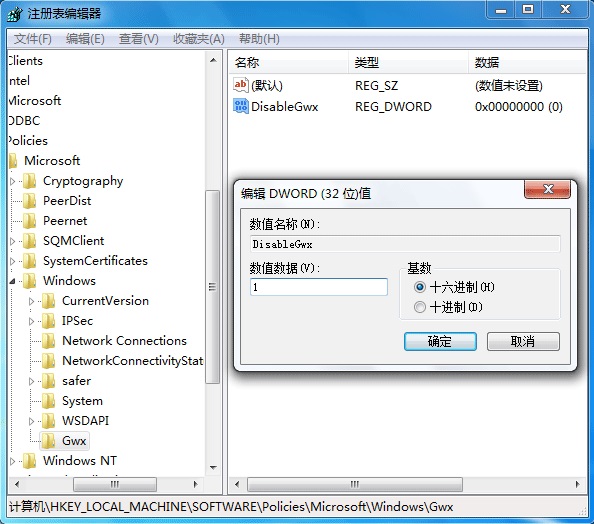The width and height of the screenshot is (594, 524).
Task: Cancel the dialog with 取消
Action: [523, 341]
